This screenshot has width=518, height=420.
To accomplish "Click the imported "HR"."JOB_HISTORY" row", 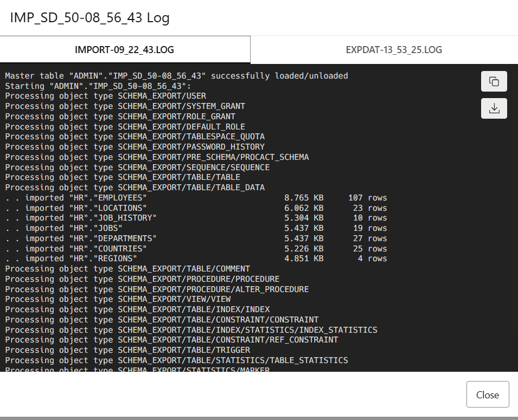I will coord(196,218).
